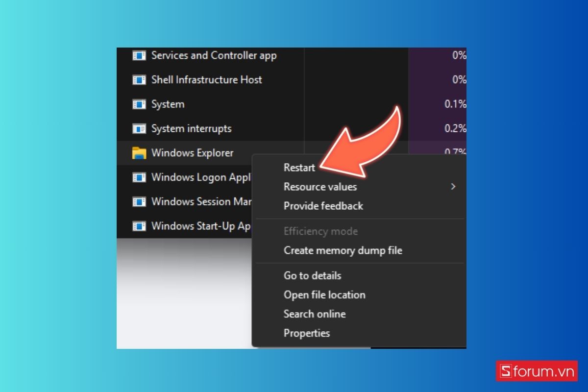The width and height of the screenshot is (588, 392).
Task: Expand Resource values submenu chevron
Action: tap(453, 187)
